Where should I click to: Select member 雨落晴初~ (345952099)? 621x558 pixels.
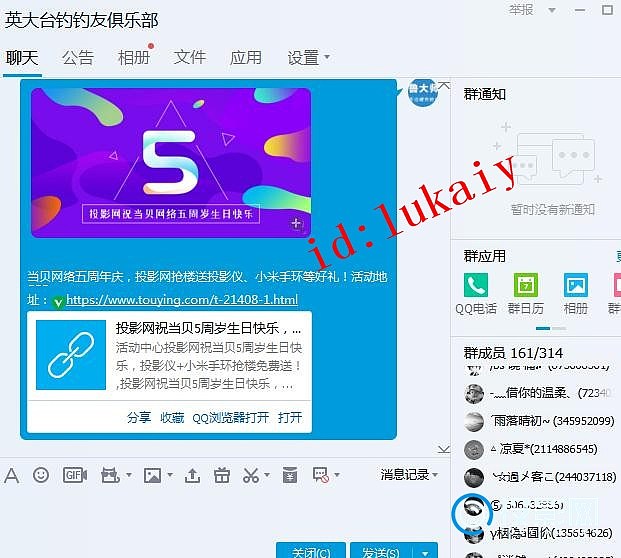click(539, 421)
